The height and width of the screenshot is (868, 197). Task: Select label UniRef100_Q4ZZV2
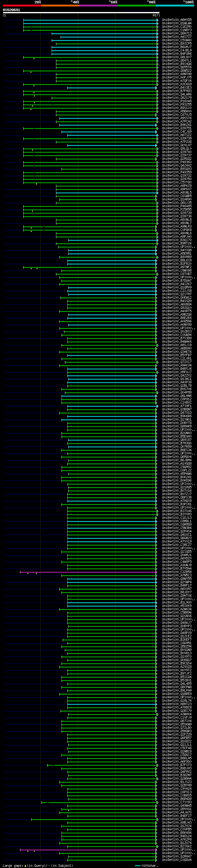click(x=177, y=375)
